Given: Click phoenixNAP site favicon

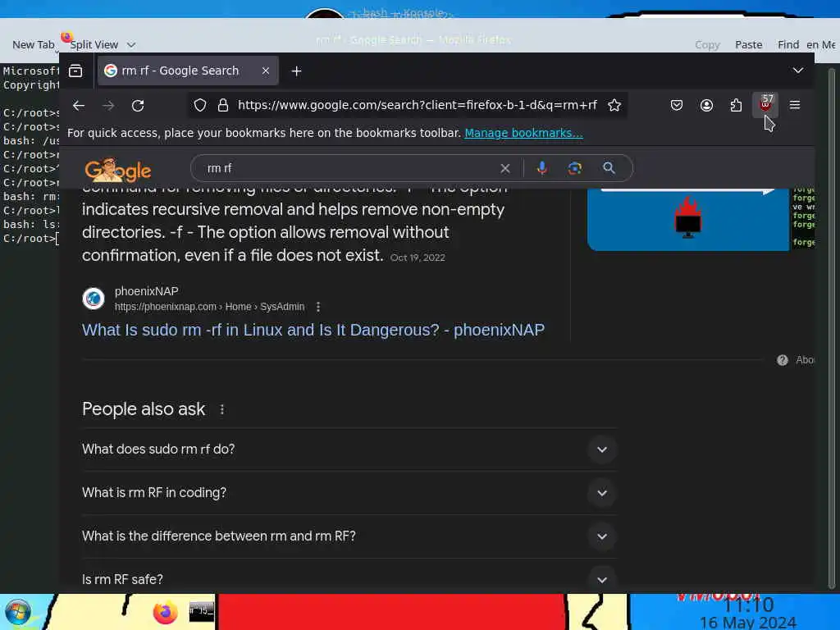Looking at the screenshot, I should click(x=94, y=299).
